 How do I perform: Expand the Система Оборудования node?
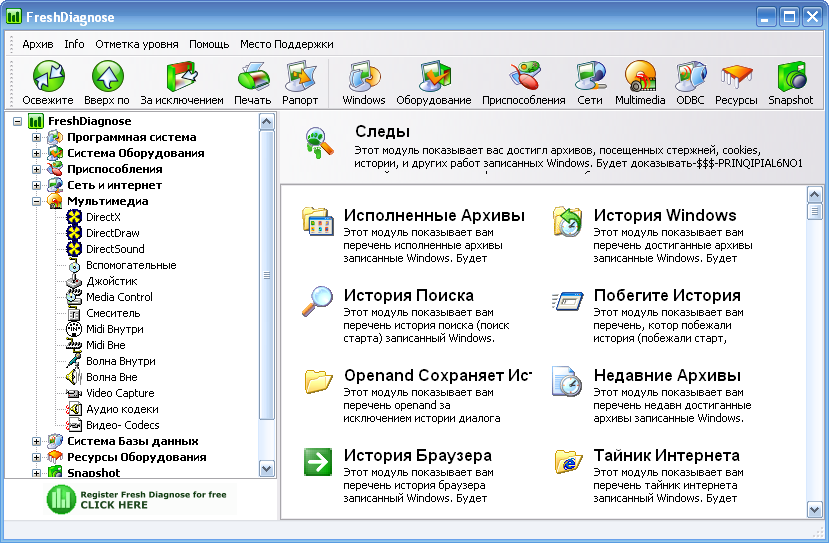click(36, 153)
